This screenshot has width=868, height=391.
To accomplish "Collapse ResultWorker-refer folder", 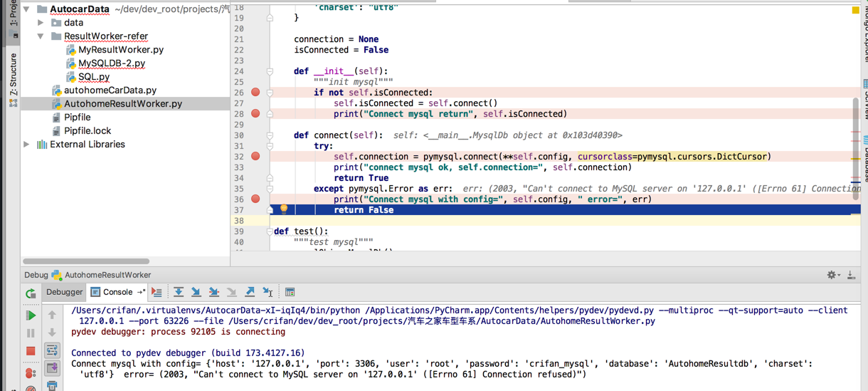I will click(x=41, y=36).
